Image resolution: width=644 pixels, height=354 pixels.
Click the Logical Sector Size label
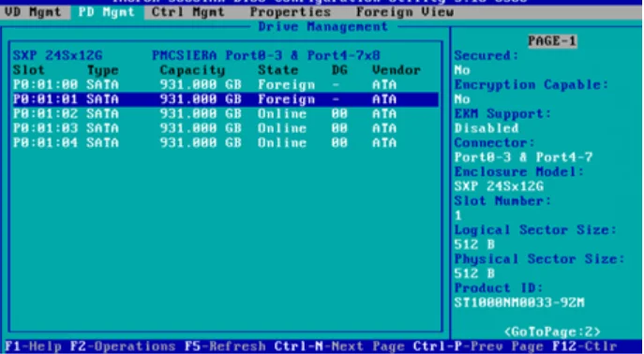tap(535, 230)
